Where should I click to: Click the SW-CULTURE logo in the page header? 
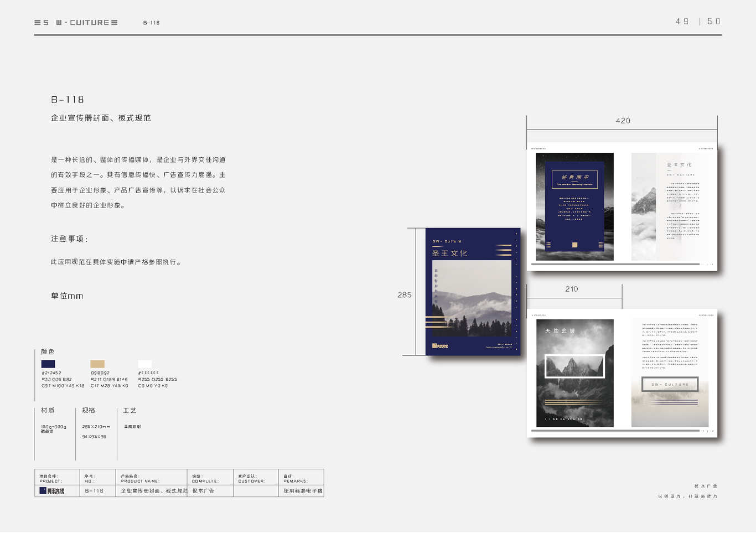76,23
